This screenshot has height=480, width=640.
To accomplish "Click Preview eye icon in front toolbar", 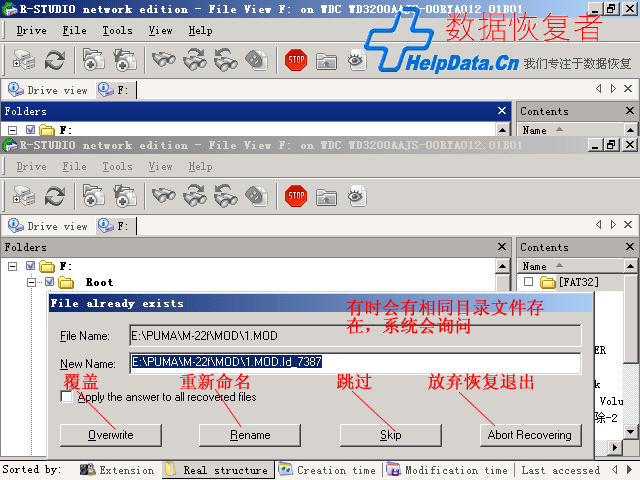I will (357, 196).
